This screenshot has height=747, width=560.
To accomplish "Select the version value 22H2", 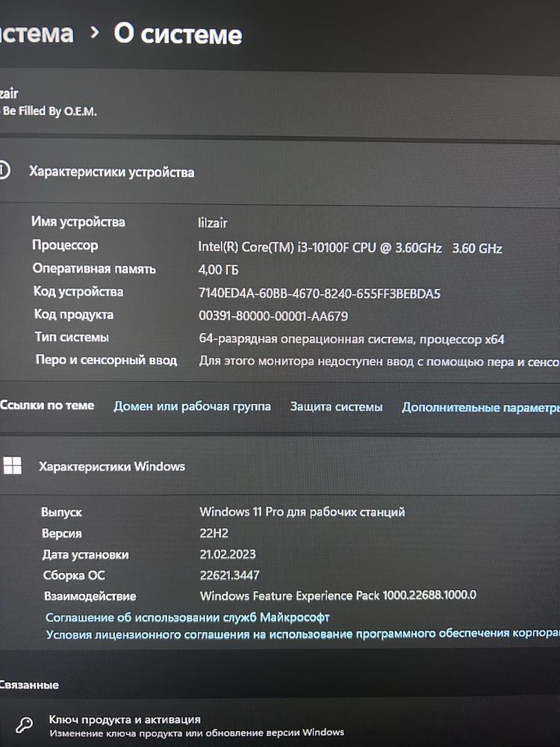I will pyautogui.click(x=214, y=533).
